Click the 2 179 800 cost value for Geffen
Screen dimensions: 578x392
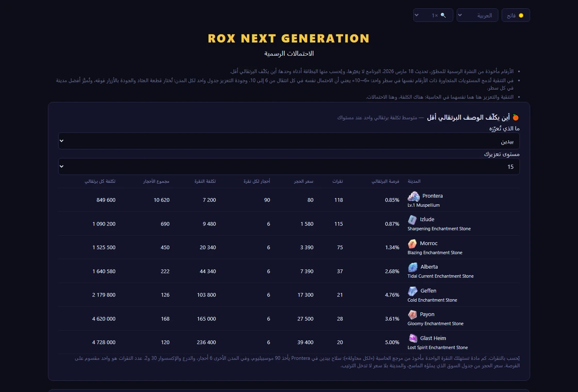104,295
